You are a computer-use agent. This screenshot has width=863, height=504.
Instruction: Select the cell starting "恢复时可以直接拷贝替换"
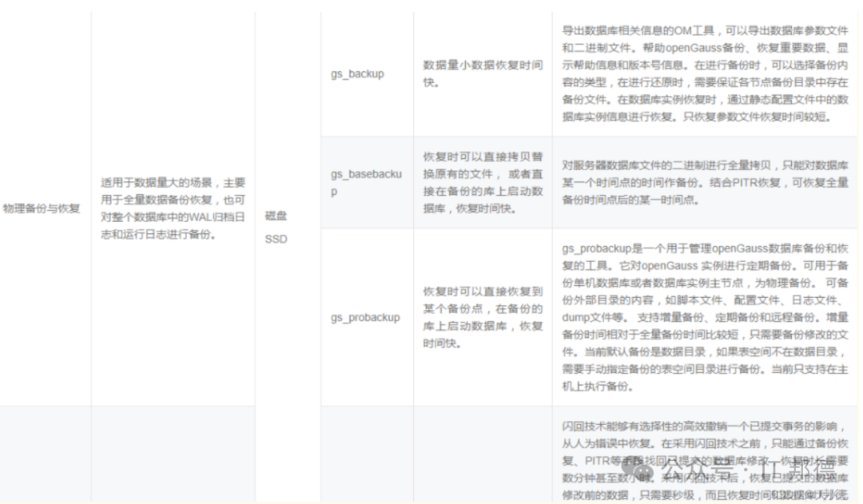click(483, 183)
